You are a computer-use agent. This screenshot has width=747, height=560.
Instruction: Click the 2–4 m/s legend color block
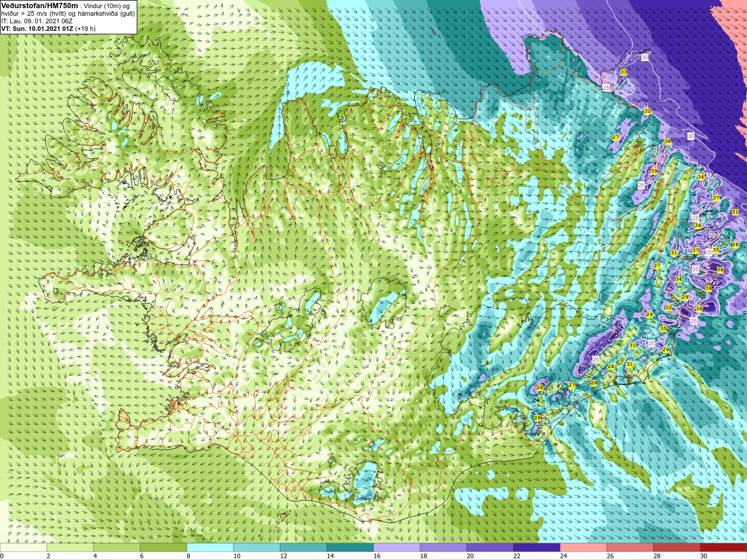tap(70, 548)
